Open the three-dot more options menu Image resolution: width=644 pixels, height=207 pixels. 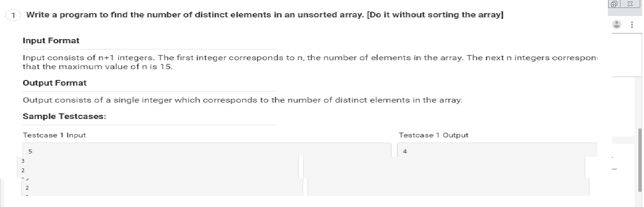pyautogui.click(x=632, y=25)
